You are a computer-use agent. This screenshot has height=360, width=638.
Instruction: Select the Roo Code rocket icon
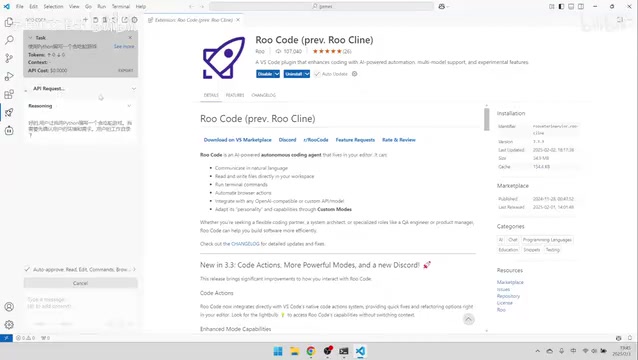[x=9, y=113]
